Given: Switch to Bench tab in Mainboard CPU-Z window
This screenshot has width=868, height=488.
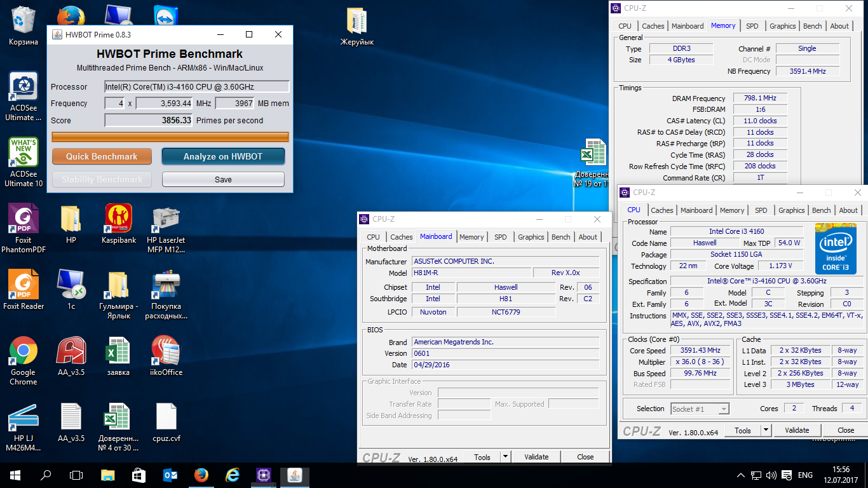Looking at the screenshot, I should tap(561, 237).
